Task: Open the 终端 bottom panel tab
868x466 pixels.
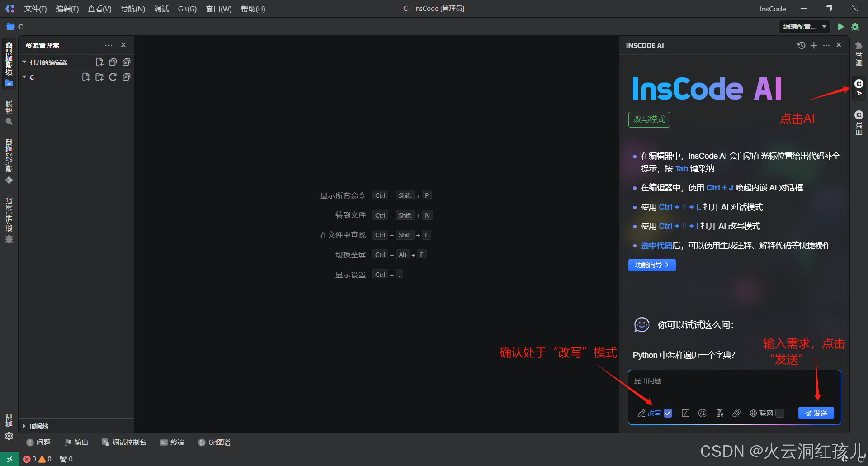Action: [172, 442]
